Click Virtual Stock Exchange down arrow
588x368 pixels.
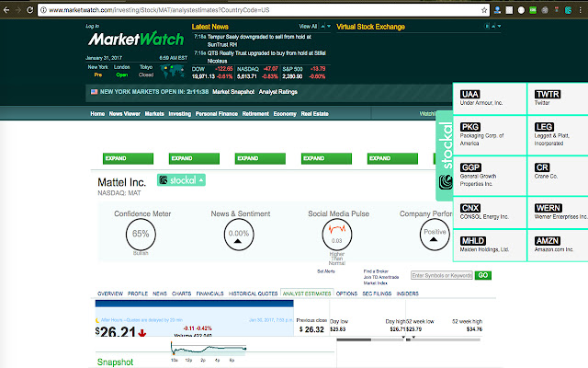[x=499, y=27]
